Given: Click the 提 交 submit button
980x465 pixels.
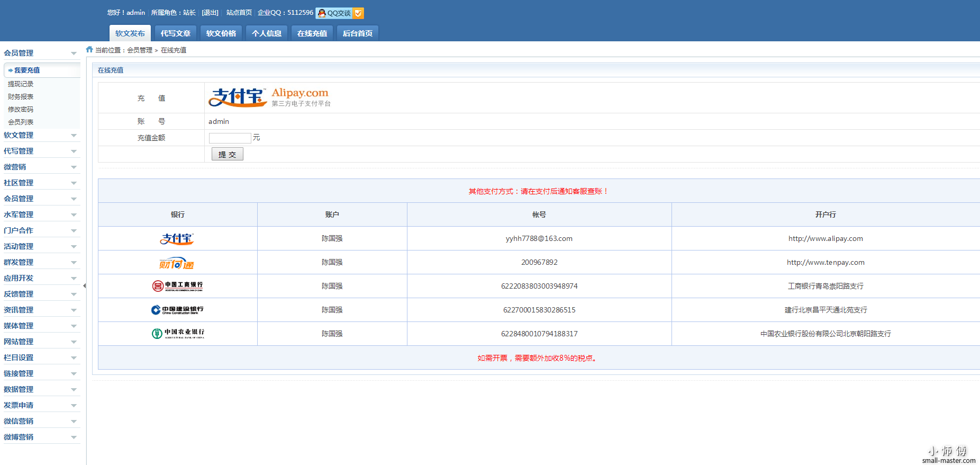Looking at the screenshot, I should (x=228, y=154).
